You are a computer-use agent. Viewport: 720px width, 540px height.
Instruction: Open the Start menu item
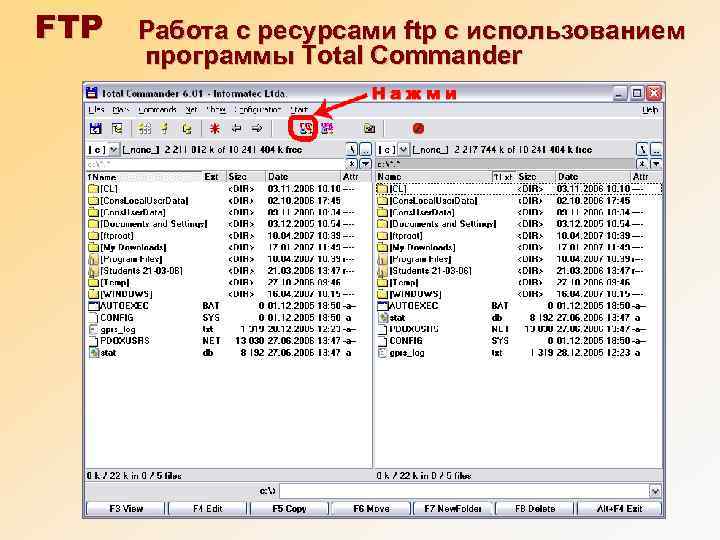(299, 110)
